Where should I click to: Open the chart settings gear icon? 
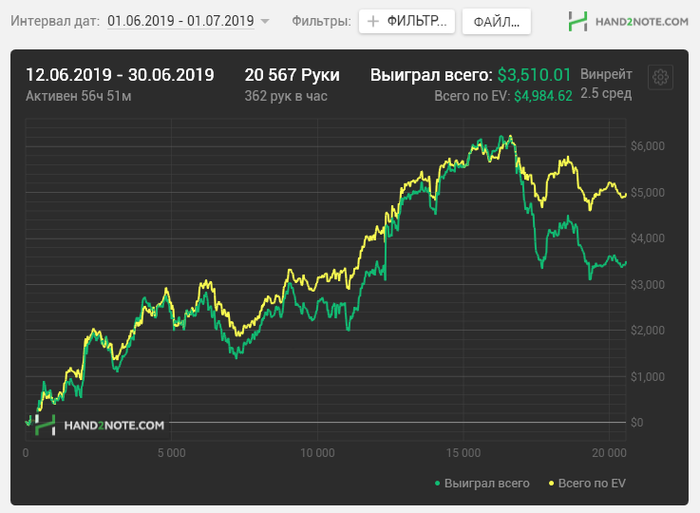(x=660, y=77)
